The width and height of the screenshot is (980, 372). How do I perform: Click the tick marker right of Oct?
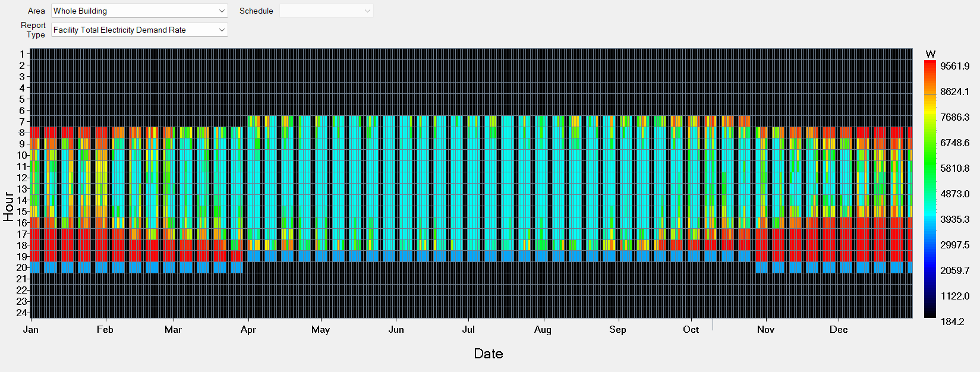point(713,325)
